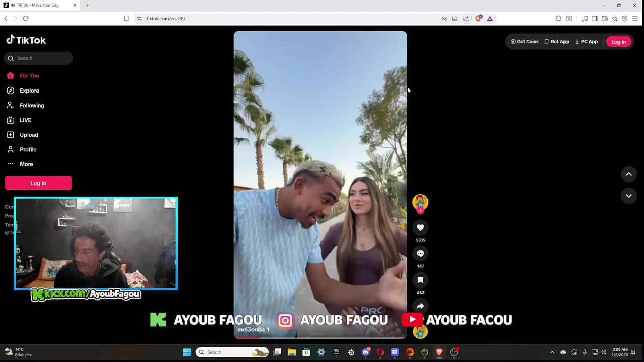Open Get Coins
Image resolution: width=644 pixels, height=362 pixels.
tap(524, 42)
